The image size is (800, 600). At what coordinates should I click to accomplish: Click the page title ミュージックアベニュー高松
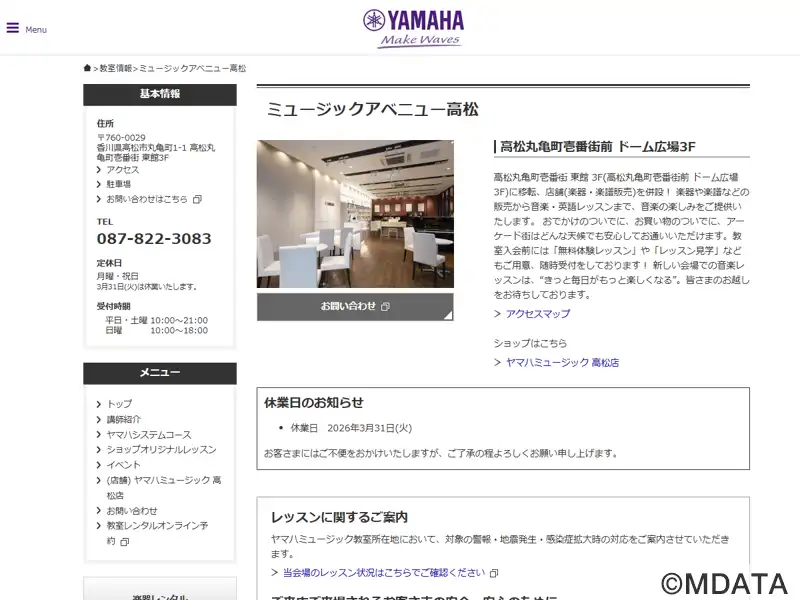pos(372,109)
